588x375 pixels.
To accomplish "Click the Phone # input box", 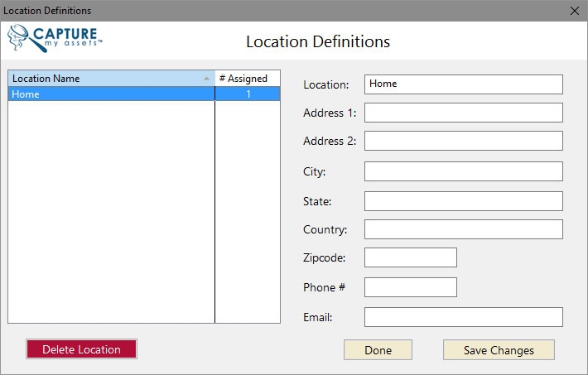I will [x=410, y=287].
